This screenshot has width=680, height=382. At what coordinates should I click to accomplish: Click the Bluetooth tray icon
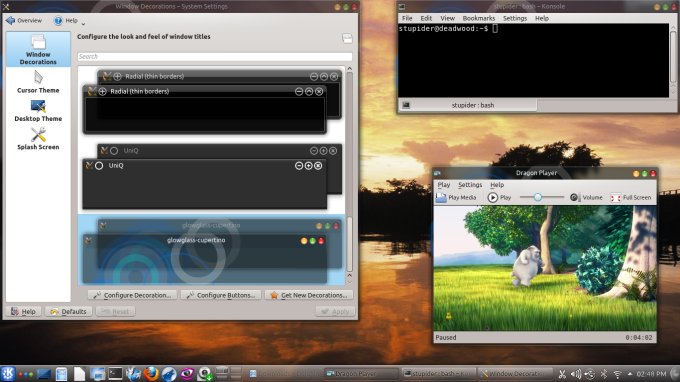(x=603, y=374)
